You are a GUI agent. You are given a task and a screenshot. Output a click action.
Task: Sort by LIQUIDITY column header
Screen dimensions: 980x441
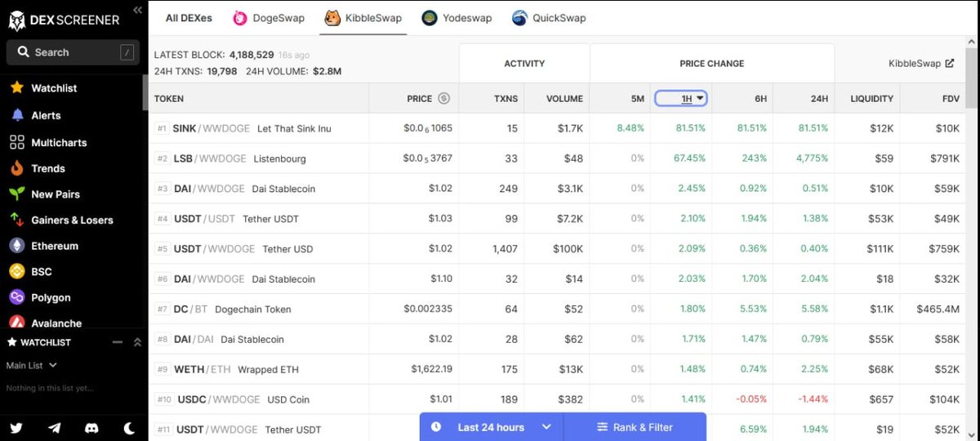coord(871,98)
